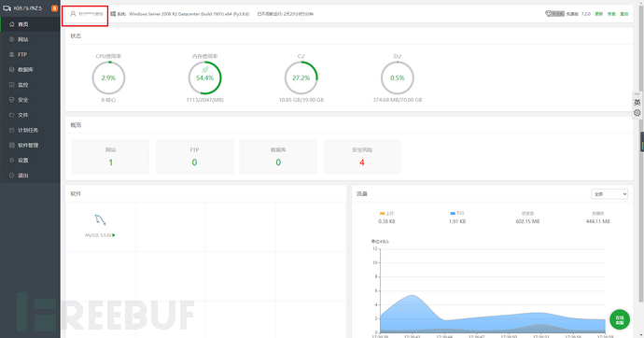The width and height of the screenshot is (644, 338).
Task: Open the 设置 sidebar menu
Action: click(x=30, y=161)
